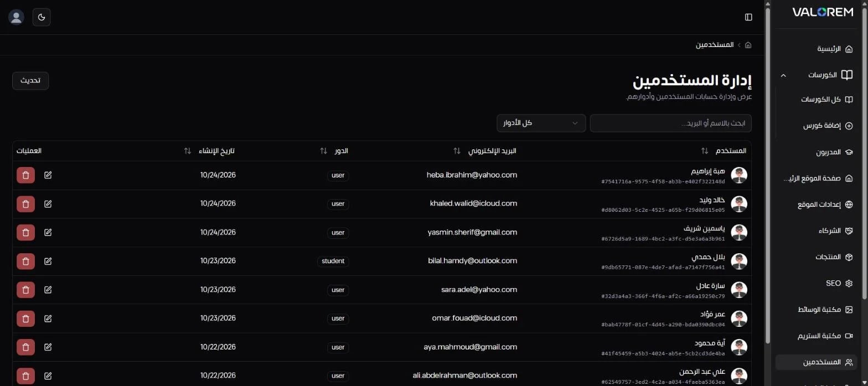
Task: Open avatar of آية محمود
Action: 739,347
